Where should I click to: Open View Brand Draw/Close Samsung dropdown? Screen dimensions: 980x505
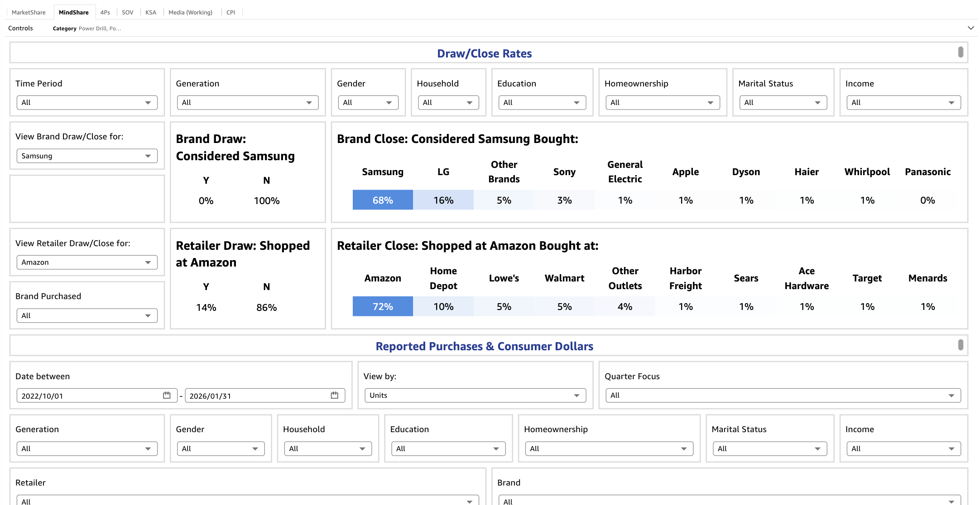87,156
